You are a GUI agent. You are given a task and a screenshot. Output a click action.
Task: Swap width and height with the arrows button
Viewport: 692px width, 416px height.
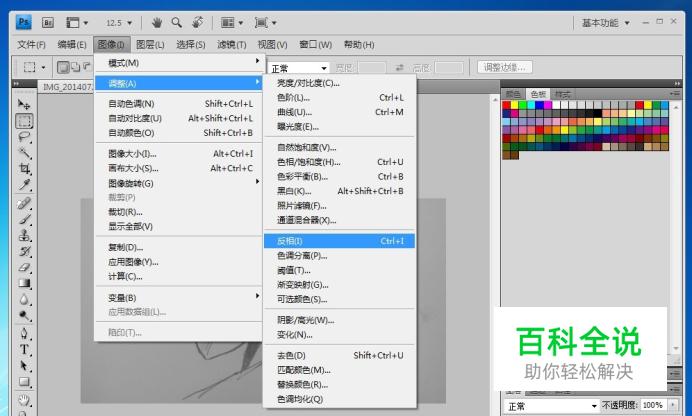point(399,67)
